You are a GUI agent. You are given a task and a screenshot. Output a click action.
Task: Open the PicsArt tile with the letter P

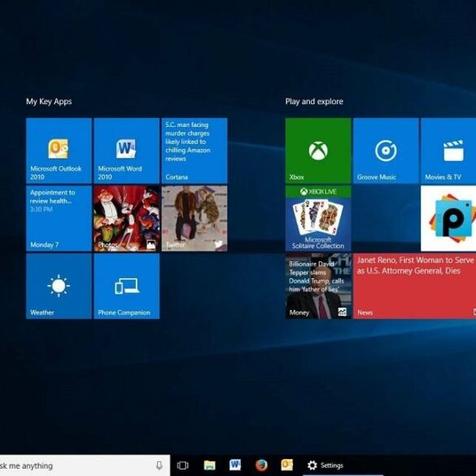(448, 219)
